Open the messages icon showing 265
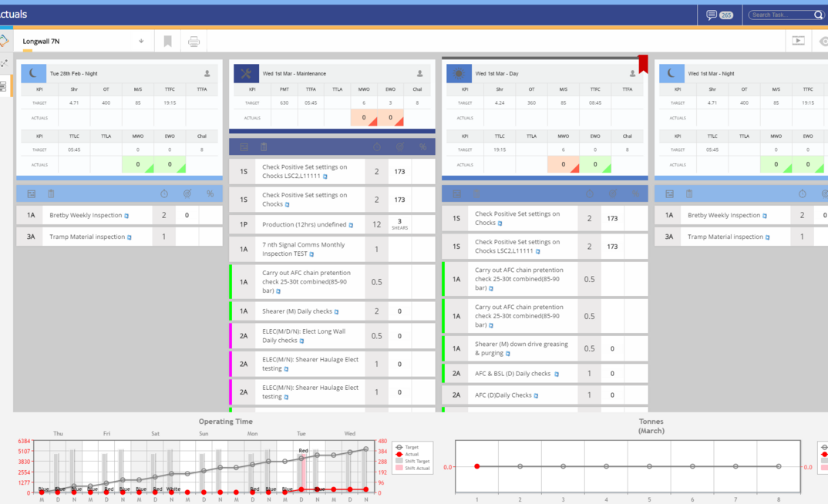 tap(712, 15)
